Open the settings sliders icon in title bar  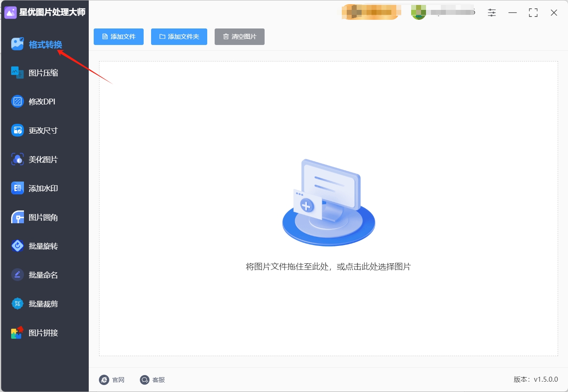tap(492, 13)
